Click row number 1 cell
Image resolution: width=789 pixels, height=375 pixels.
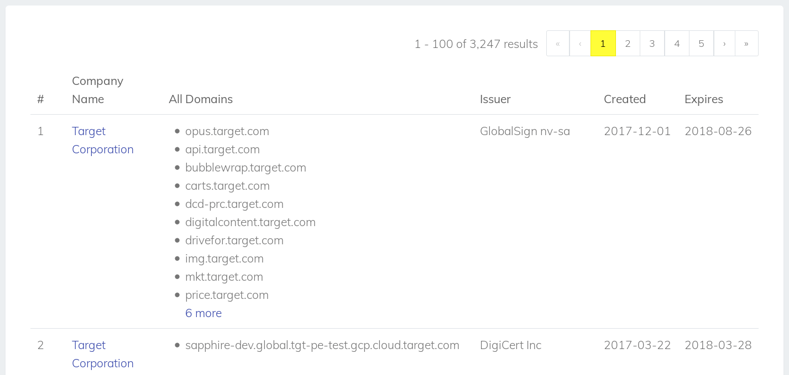[x=40, y=131]
